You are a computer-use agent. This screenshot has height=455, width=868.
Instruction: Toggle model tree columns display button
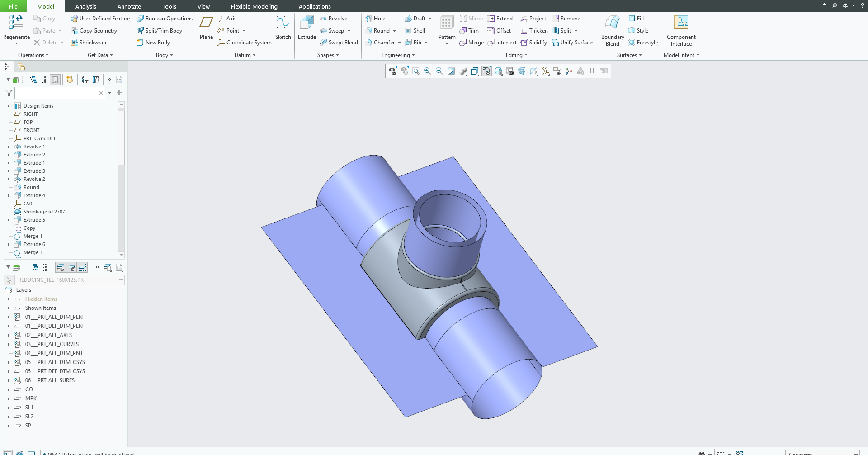(55, 80)
